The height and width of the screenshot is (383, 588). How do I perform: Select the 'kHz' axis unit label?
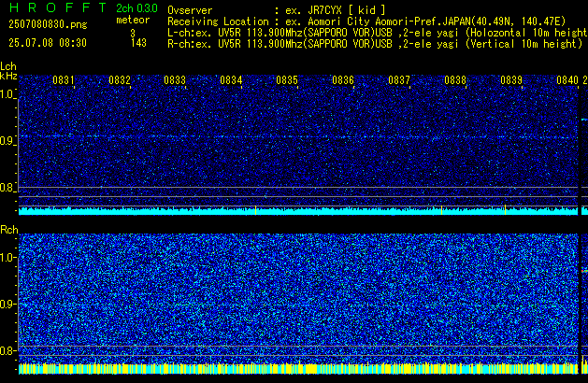pos(8,76)
